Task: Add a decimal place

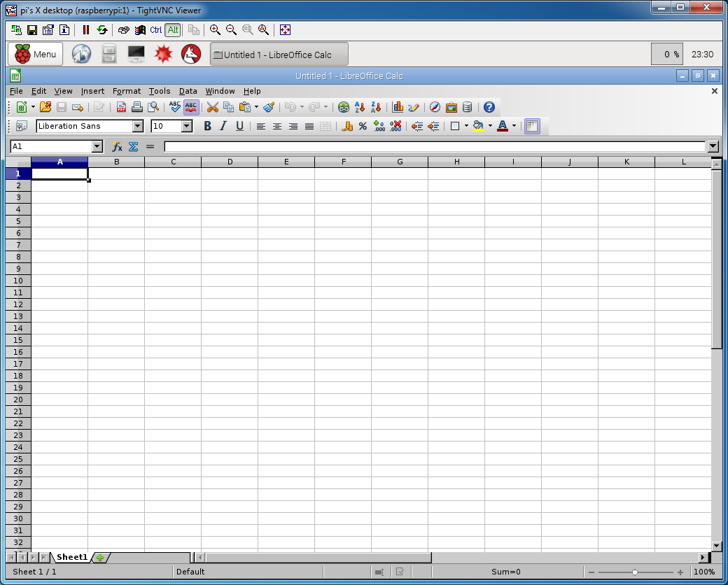Action: (x=379, y=126)
